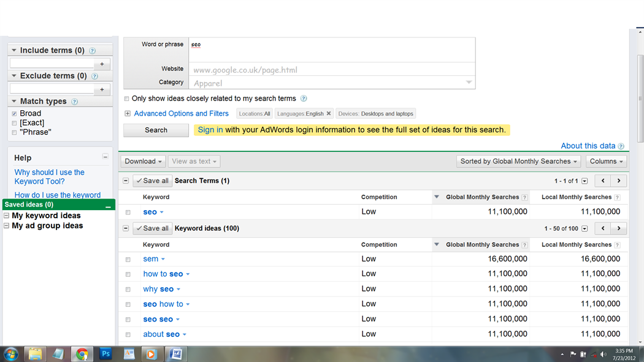Sort by Keyword column in Keyword ideas

(156, 245)
